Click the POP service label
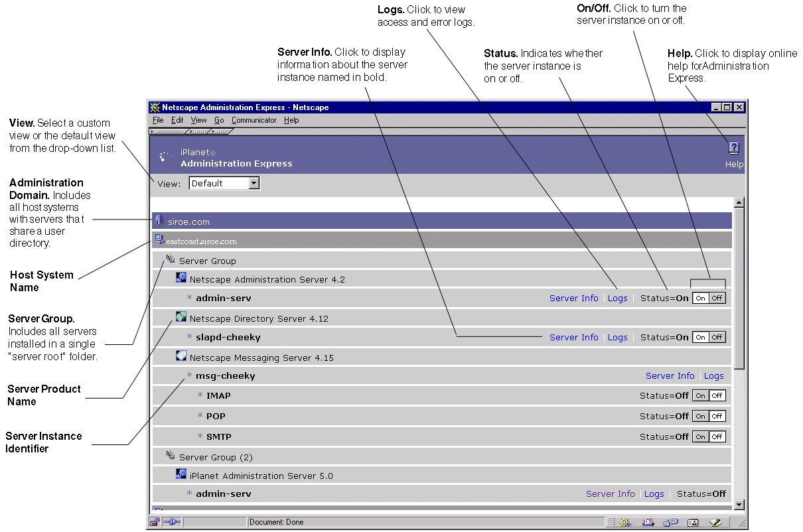 (216, 417)
